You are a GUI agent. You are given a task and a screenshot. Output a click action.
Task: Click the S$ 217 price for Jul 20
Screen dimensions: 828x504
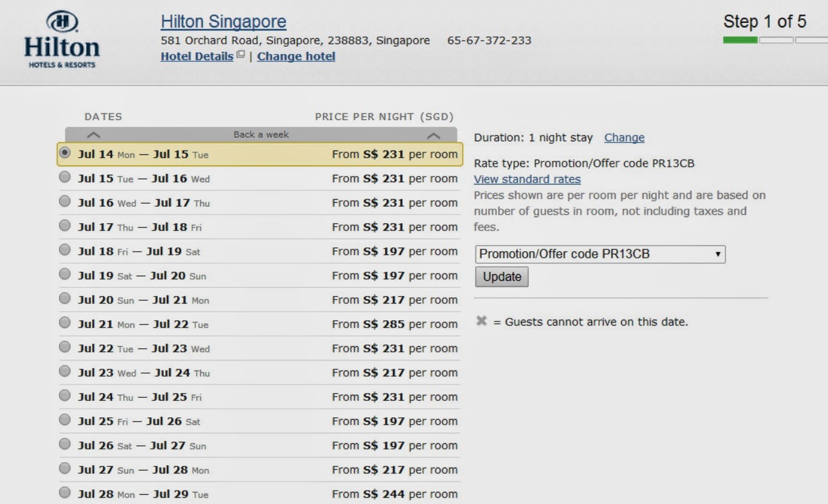(x=383, y=300)
